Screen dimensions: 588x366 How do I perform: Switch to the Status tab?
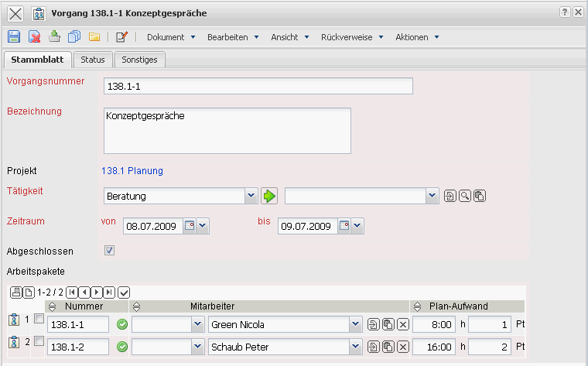click(93, 60)
